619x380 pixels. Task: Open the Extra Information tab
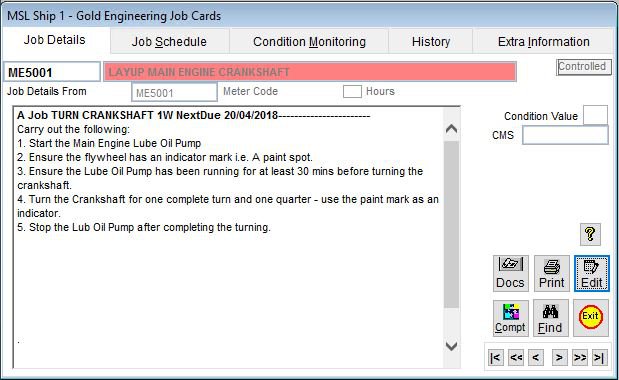point(544,41)
